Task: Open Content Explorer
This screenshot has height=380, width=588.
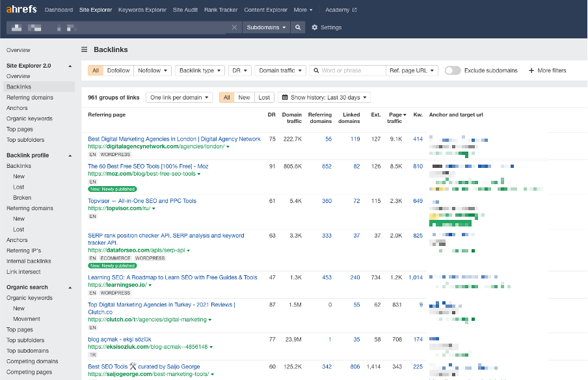Action: click(x=265, y=10)
